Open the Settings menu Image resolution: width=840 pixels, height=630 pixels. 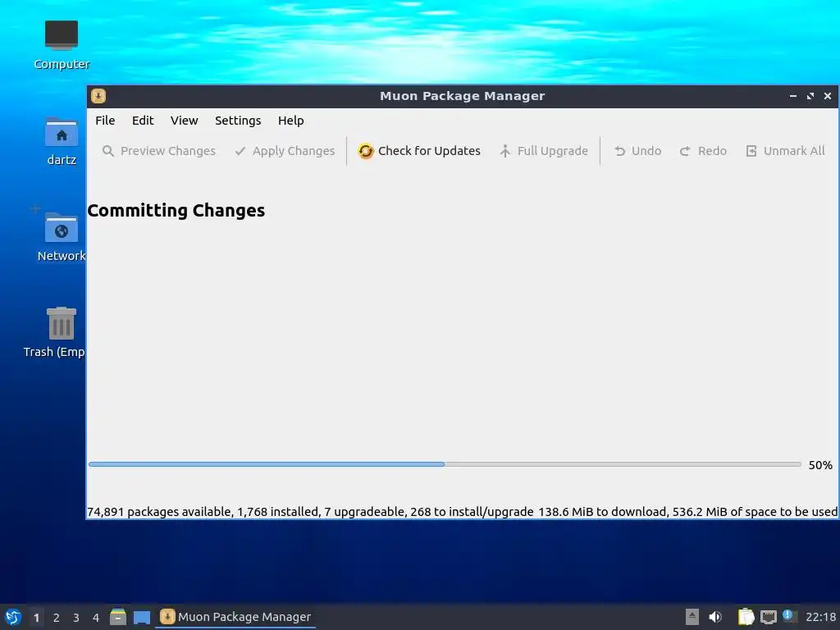(x=238, y=121)
